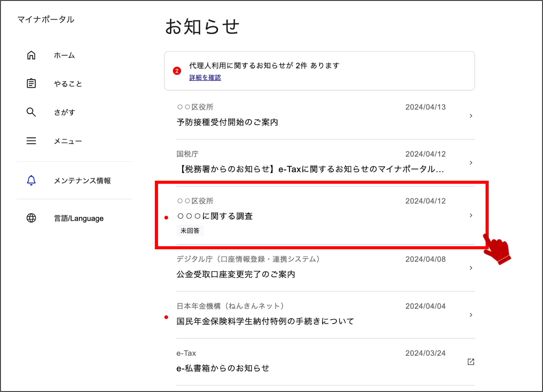This screenshot has height=392, width=543.
Task: Click the home house icon
Action: 31,55
